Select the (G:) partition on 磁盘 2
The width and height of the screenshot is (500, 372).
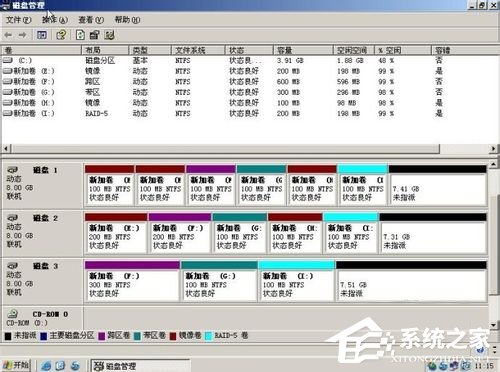click(239, 233)
